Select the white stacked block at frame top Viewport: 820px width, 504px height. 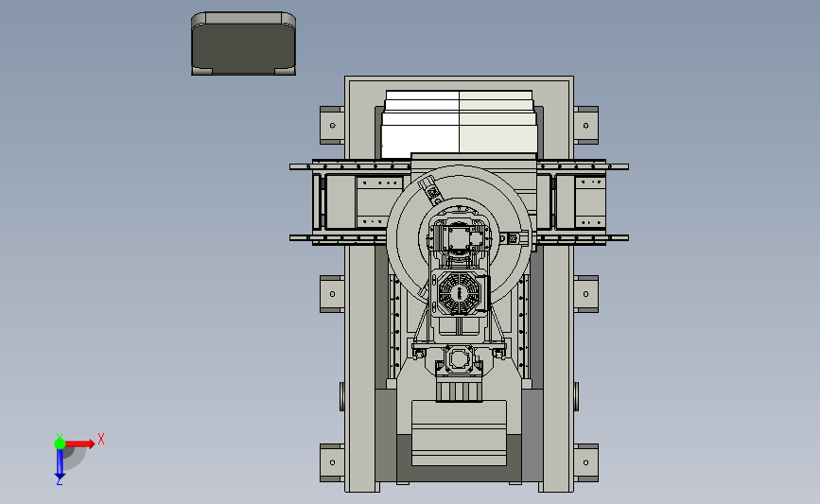459,124
